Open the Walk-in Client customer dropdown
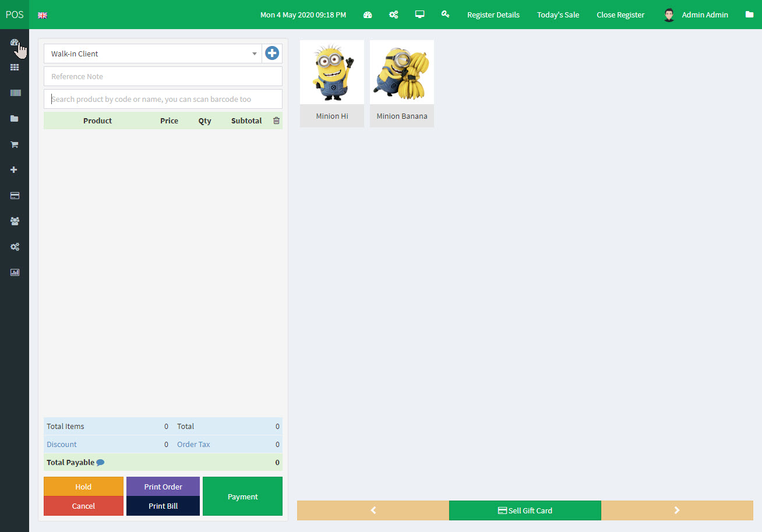This screenshot has width=762, height=532. 153,54
